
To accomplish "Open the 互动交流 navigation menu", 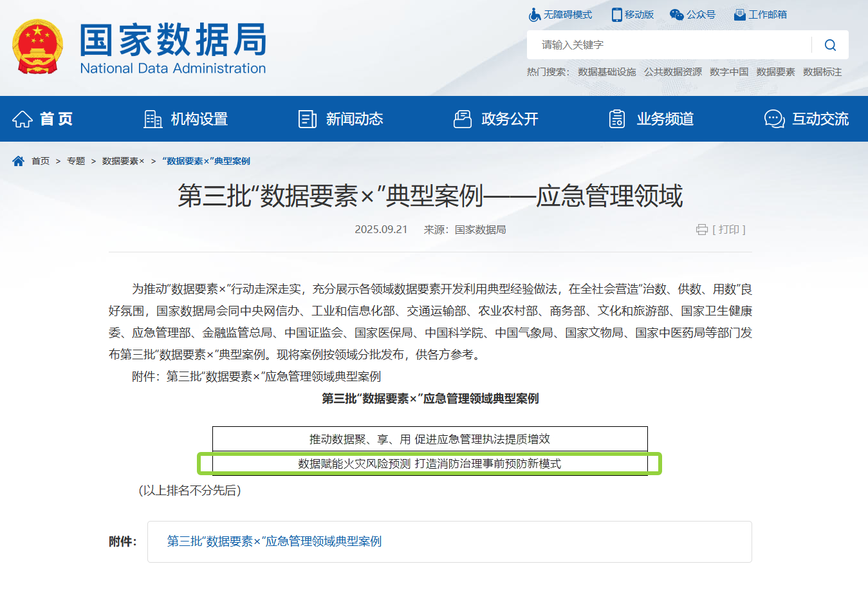I will coord(807,119).
